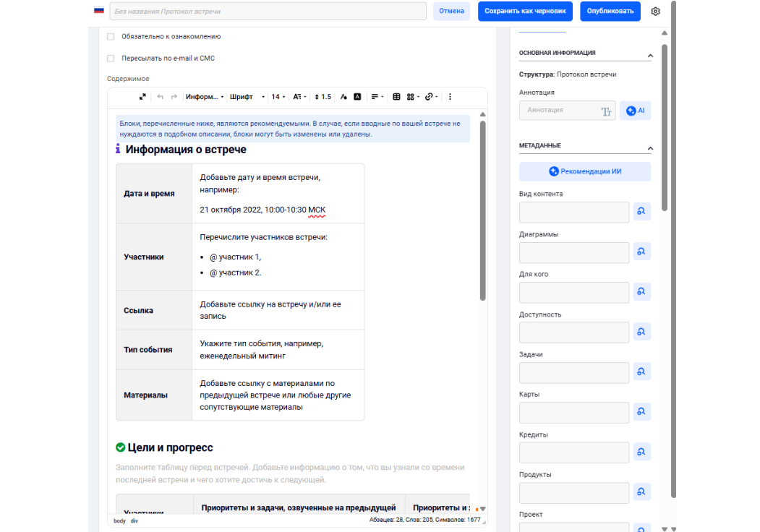This screenshot has width=760, height=532.
Task: Click the undo arrow in editor toolbar
Action: [160, 97]
